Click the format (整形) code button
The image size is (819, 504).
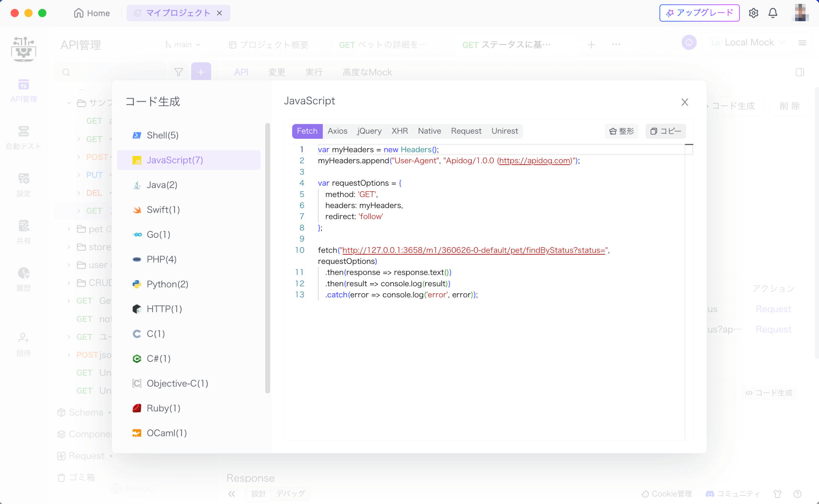[621, 131]
